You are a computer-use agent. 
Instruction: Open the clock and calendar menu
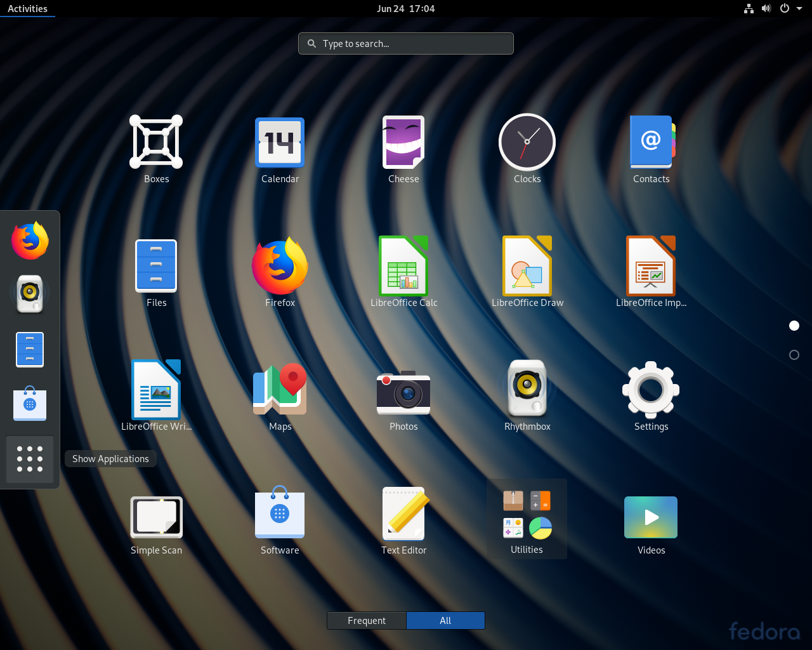406,8
